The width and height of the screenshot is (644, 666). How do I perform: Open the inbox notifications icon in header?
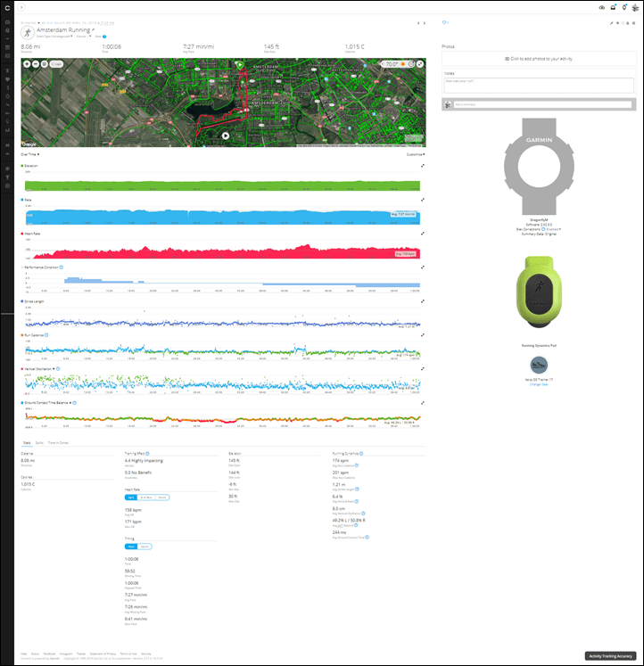pos(613,7)
